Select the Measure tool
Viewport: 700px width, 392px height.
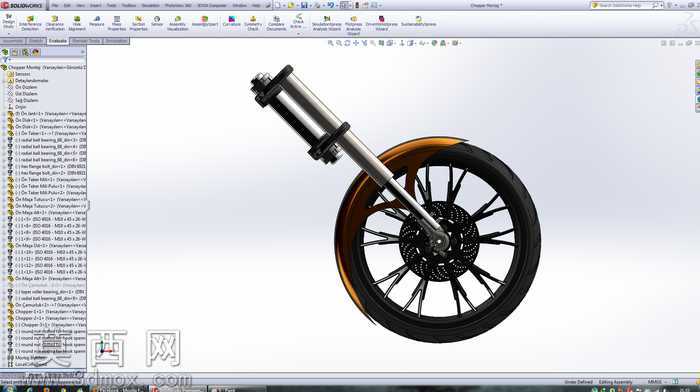click(96, 21)
